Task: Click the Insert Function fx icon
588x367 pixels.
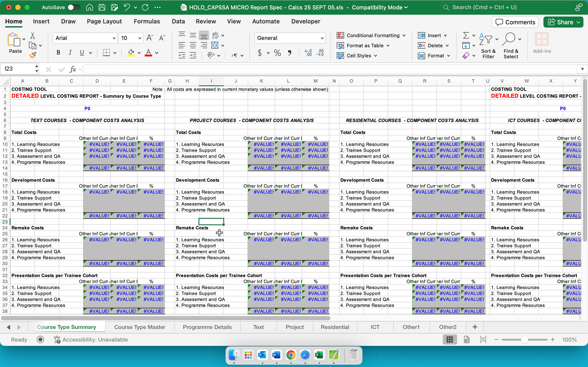Action: (x=73, y=69)
